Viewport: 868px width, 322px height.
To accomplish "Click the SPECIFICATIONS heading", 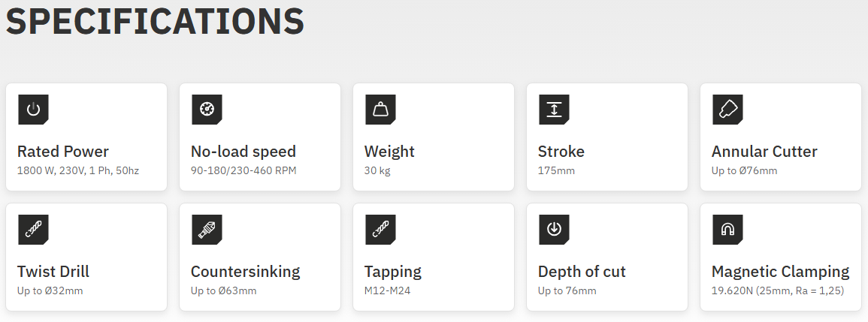I will (x=155, y=22).
